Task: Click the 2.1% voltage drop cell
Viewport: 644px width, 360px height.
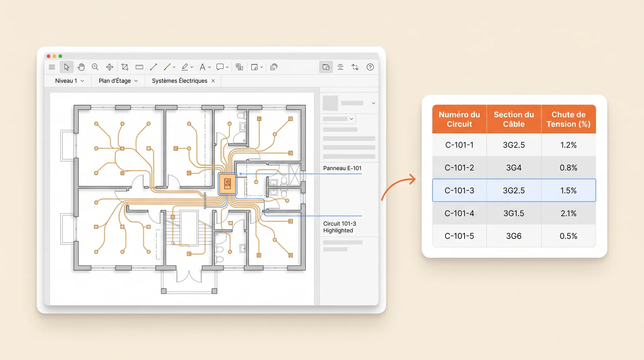Action: 569,214
